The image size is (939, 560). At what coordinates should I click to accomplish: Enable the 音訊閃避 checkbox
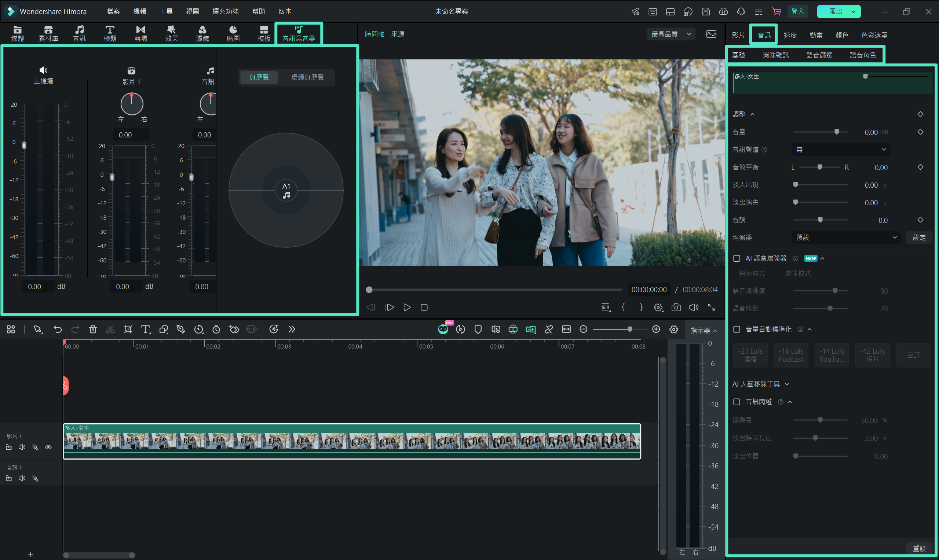coord(737,402)
